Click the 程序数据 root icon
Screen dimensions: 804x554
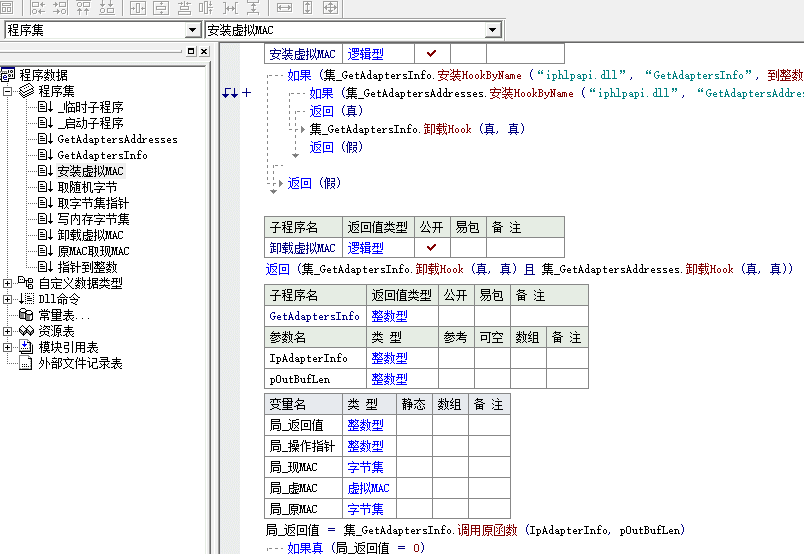(x=9, y=75)
